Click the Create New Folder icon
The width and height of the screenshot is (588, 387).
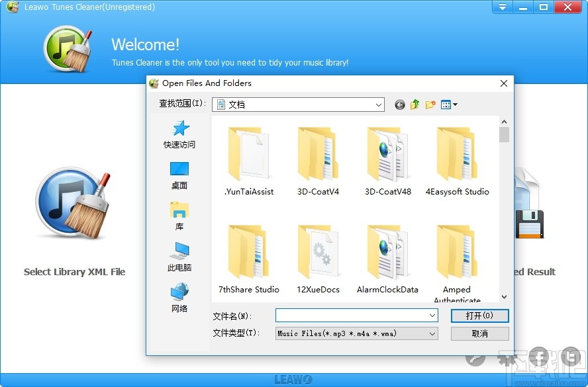coord(430,104)
